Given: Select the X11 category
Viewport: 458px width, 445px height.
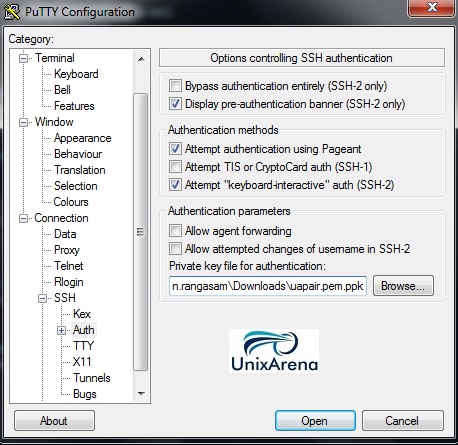Looking at the screenshot, I should click(82, 362).
